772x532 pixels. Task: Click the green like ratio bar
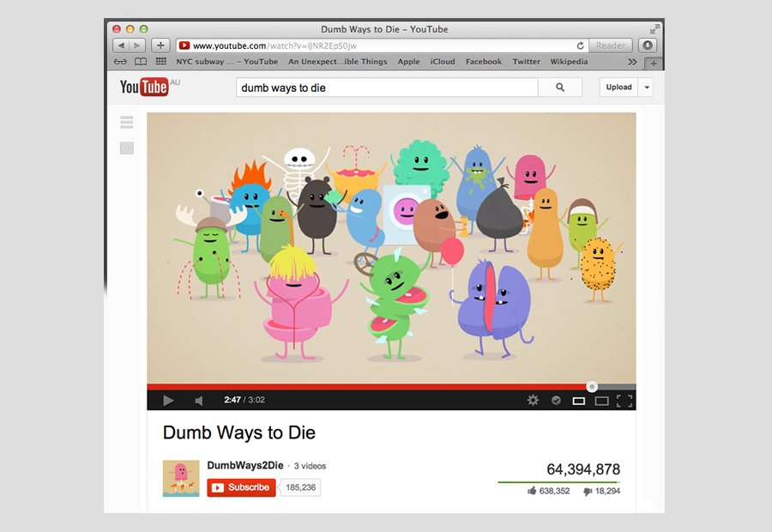click(x=558, y=482)
